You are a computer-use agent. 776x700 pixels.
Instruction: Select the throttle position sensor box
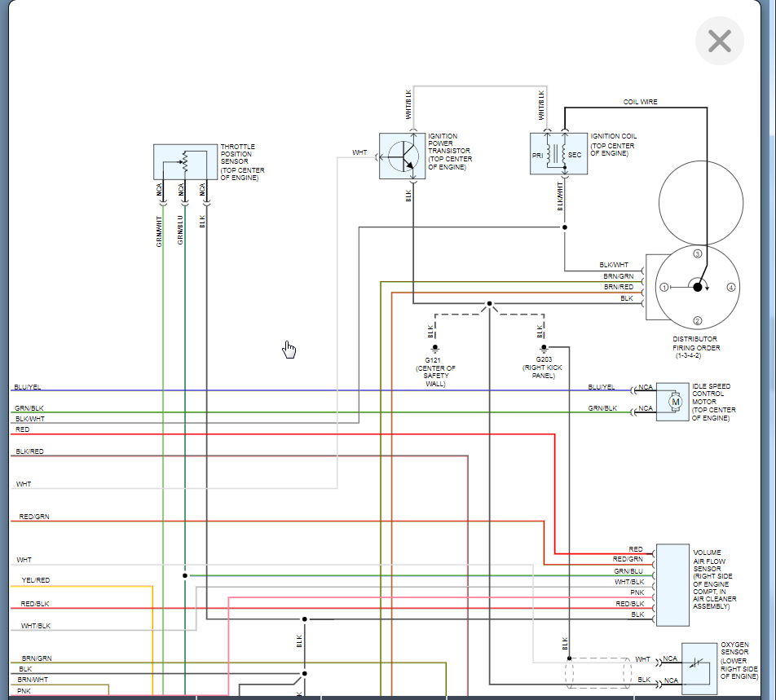[x=185, y=162]
